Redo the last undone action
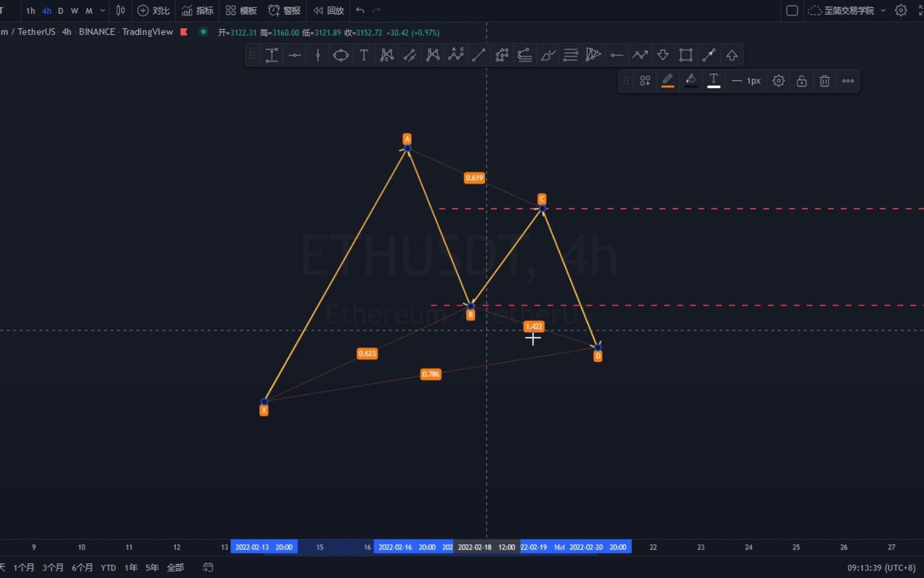924x578 pixels. click(x=376, y=11)
